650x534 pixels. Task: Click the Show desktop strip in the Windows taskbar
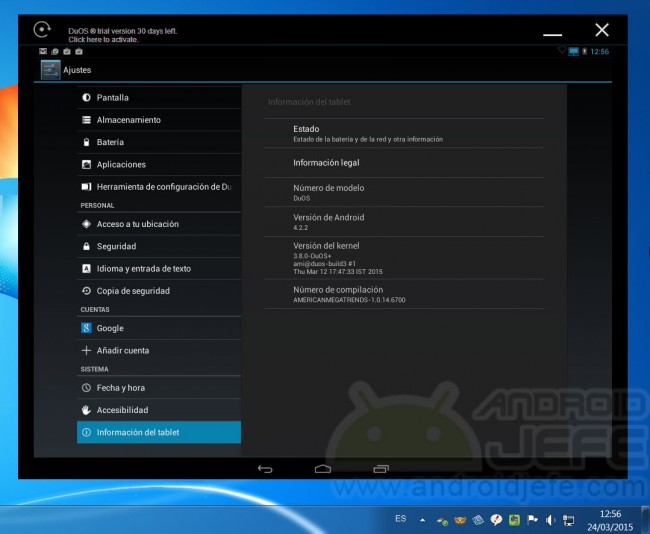click(x=646, y=519)
